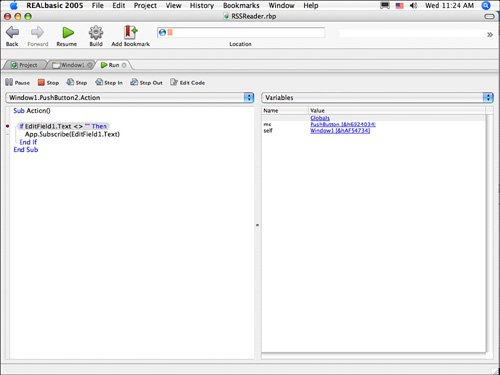Open the toolbar overflow chevron
The width and height of the screenshot is (500, 375).
pyautogui.click(x=490, y=34)
